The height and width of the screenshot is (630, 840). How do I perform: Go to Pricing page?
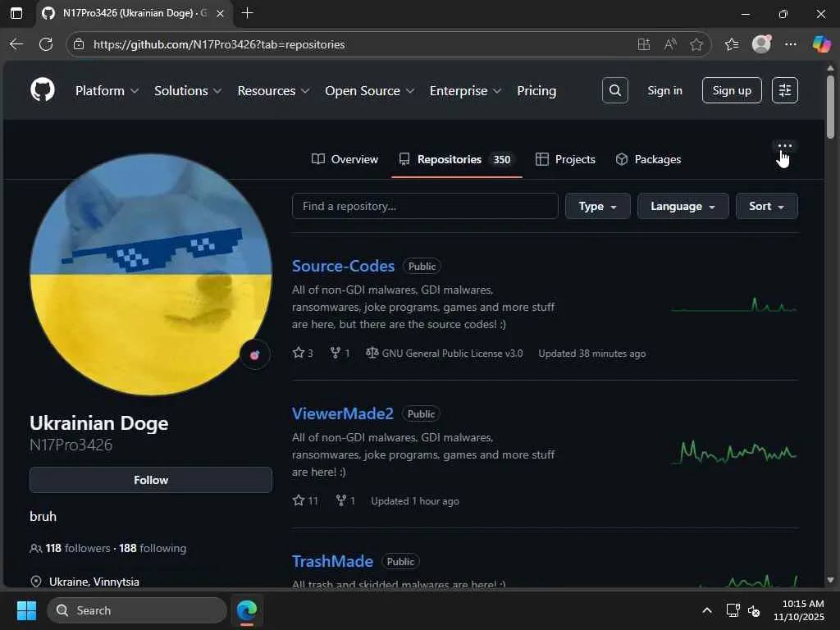[x=536, y=90]
